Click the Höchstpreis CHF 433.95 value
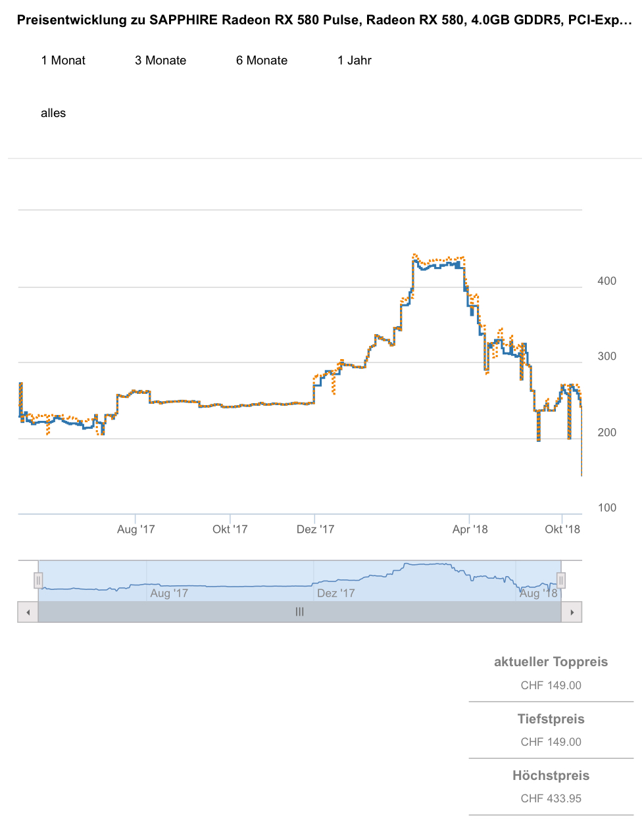Viewport: 644px width, 826px height. click(551, 798)
